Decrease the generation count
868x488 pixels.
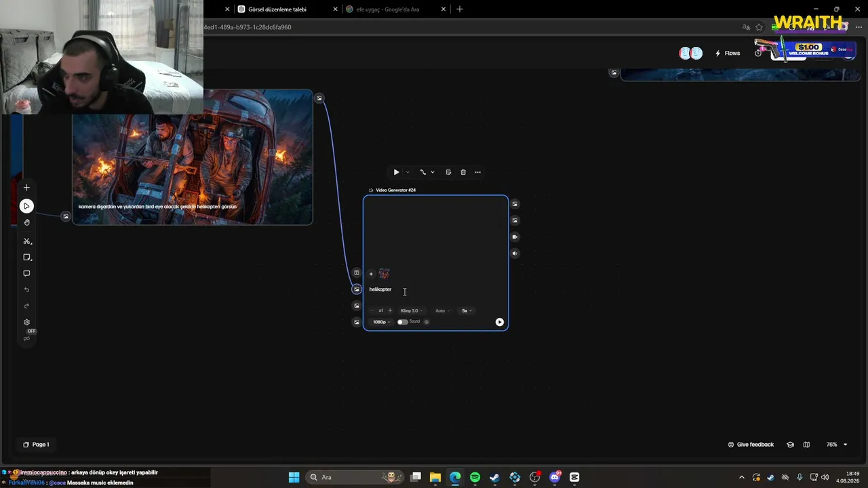coord(372,310)
